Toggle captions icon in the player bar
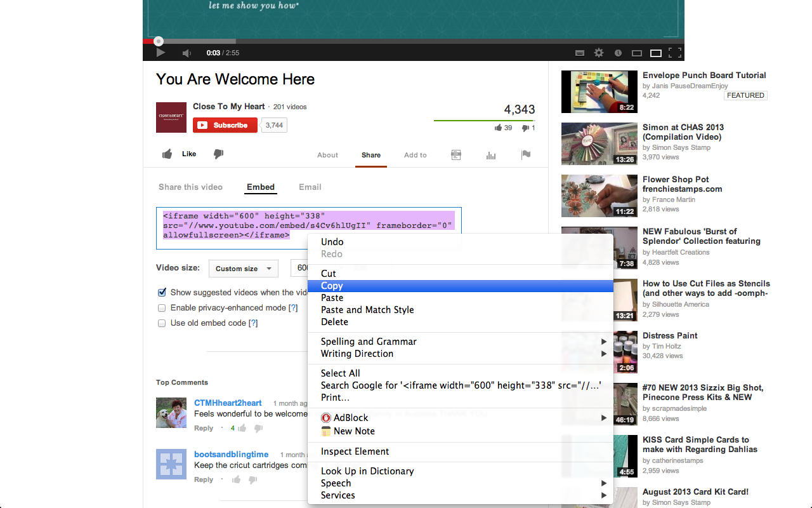The width and height of the screenshot is (812, 508). (x=579, y=53)
